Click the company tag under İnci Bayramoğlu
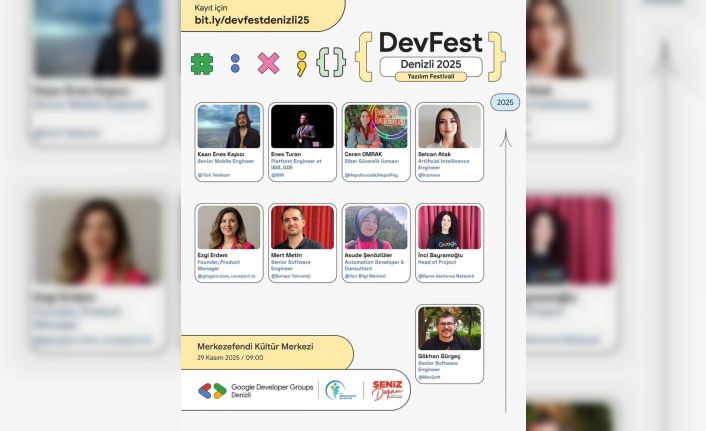This screenshot has width=706, height=431. coord(446,276)
